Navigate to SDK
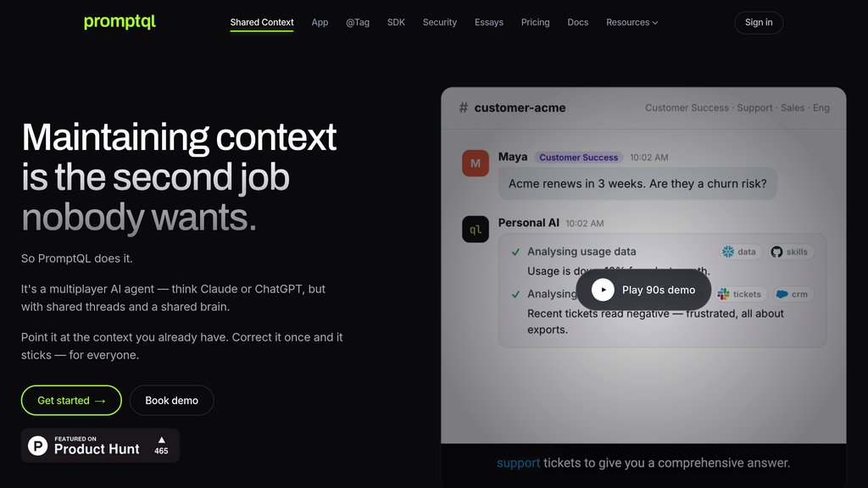This screenshot has width=868, height=488. (396, 22)
